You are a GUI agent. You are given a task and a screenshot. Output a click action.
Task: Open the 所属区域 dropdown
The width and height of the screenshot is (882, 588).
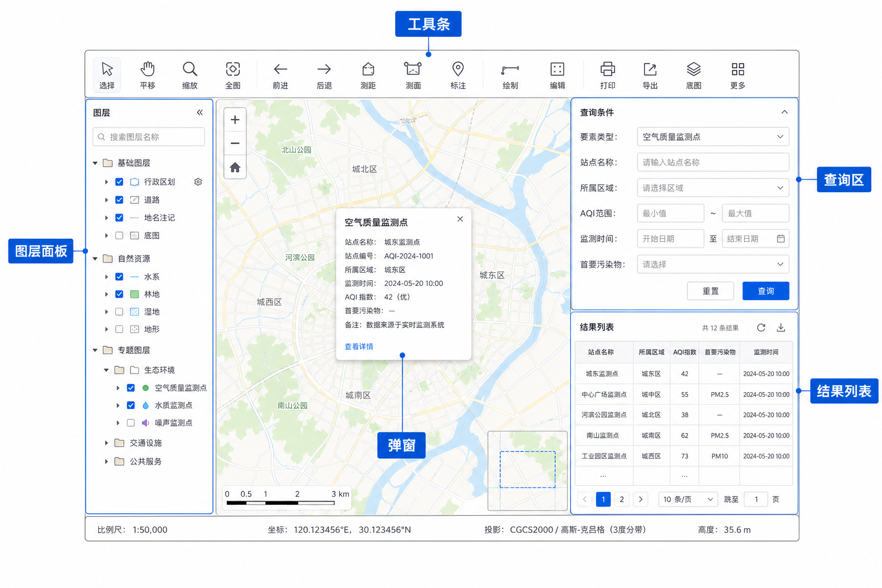pyautogui.click(x=713, y=188)
